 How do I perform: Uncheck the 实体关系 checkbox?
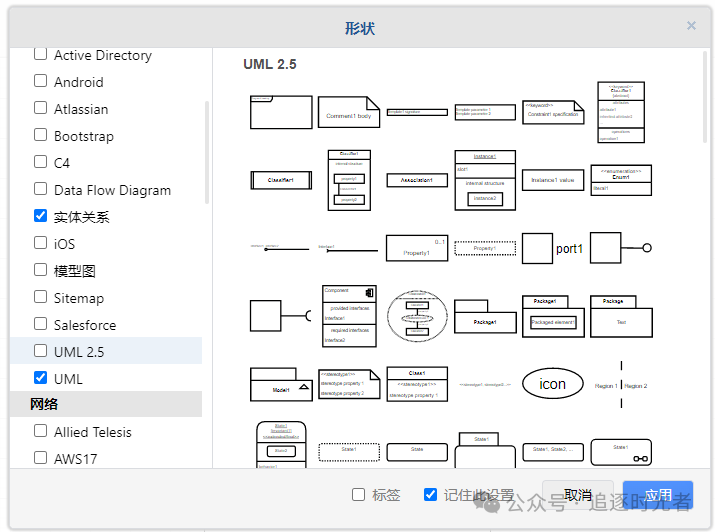pos(41,216)
